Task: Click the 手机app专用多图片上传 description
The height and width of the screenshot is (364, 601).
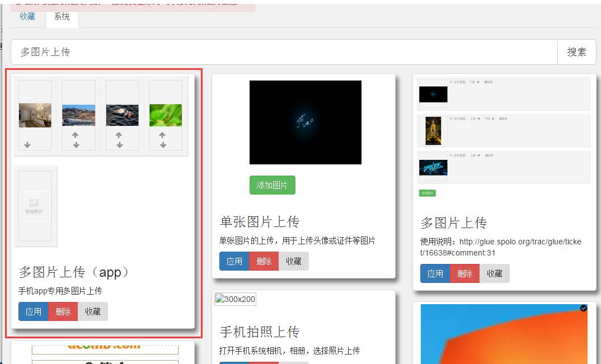Action: point(60,291)
